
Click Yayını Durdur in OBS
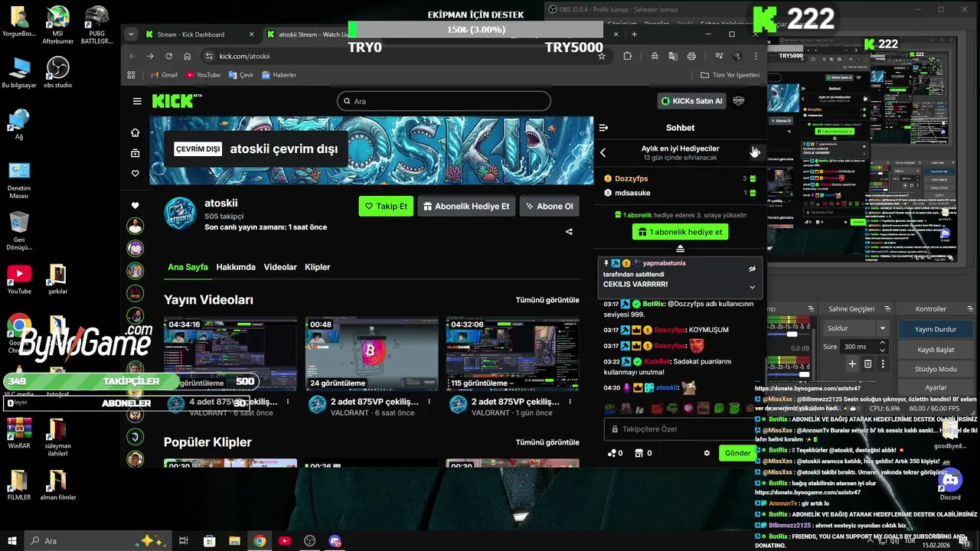click(936, 329)
